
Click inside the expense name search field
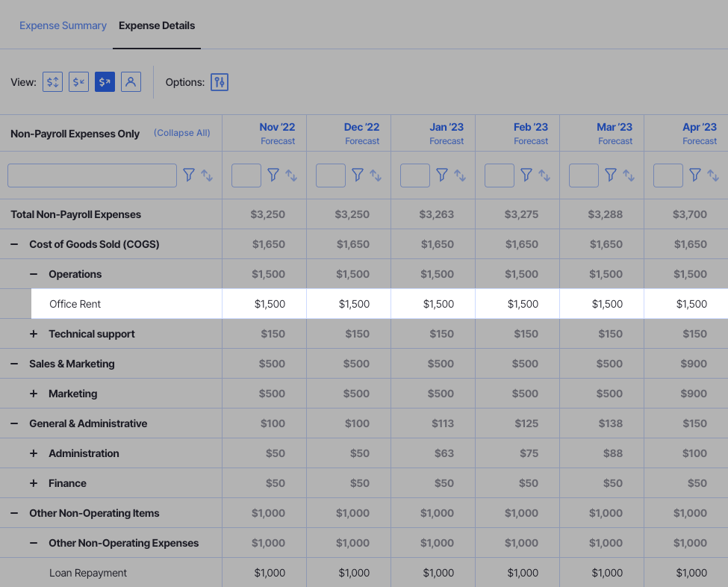coord(92,175)
